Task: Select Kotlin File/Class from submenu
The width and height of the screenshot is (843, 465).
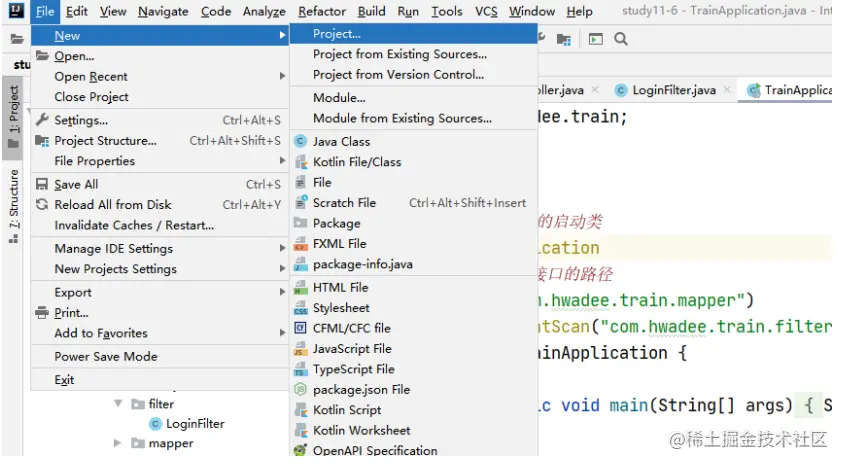Action: tap(356, 162)
